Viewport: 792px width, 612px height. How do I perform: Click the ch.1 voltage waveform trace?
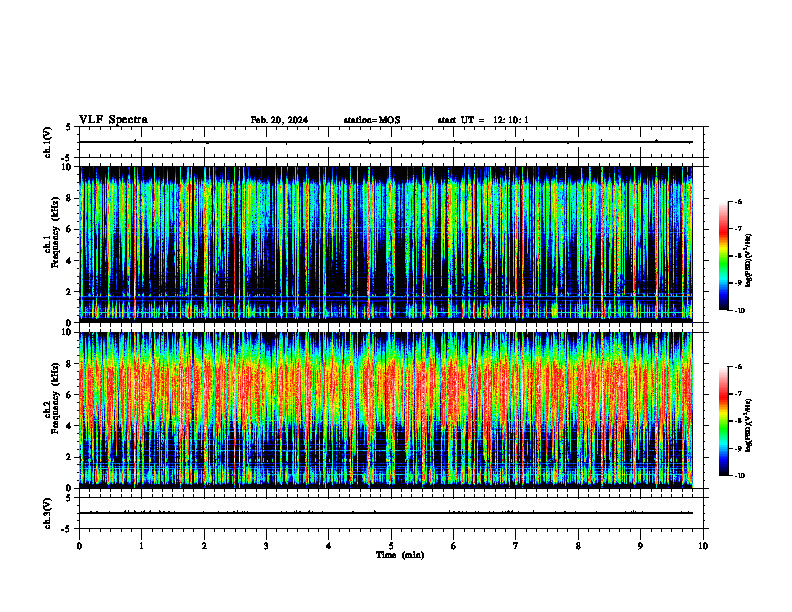(386, 142)
